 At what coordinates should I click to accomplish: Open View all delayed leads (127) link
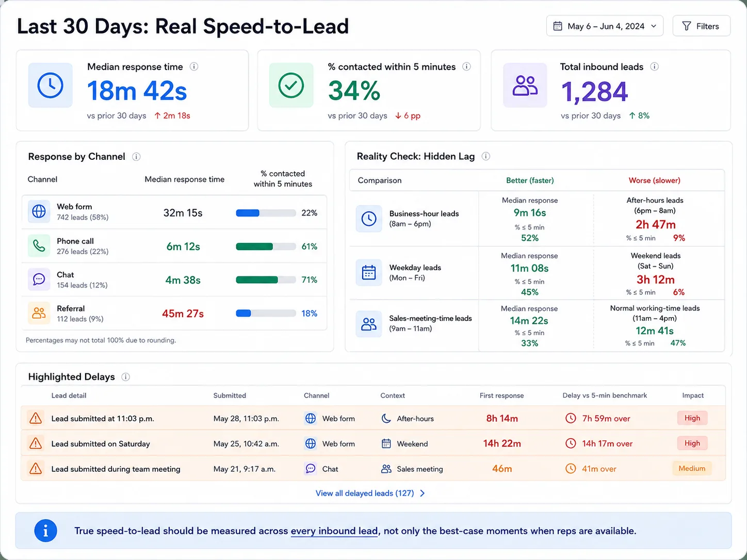[370, 493]
